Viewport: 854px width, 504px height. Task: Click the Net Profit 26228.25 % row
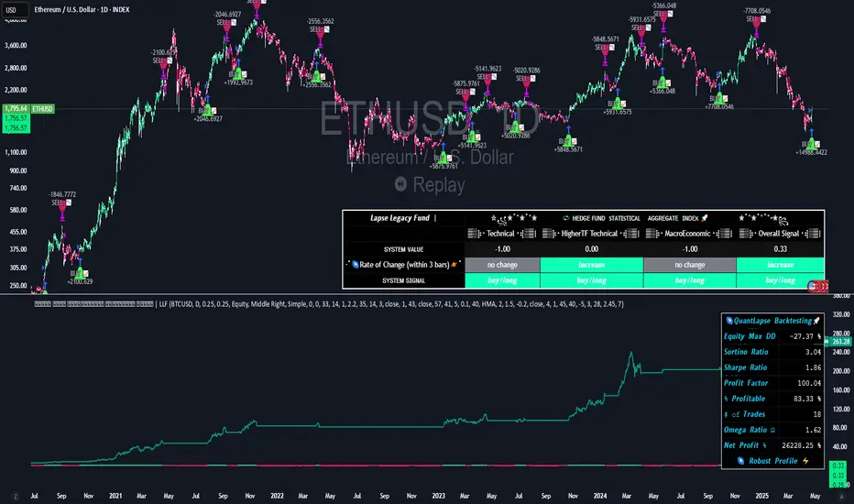coord(772,445)
